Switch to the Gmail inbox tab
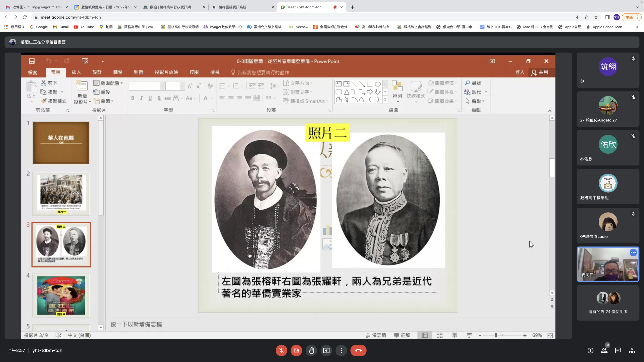 37,7
